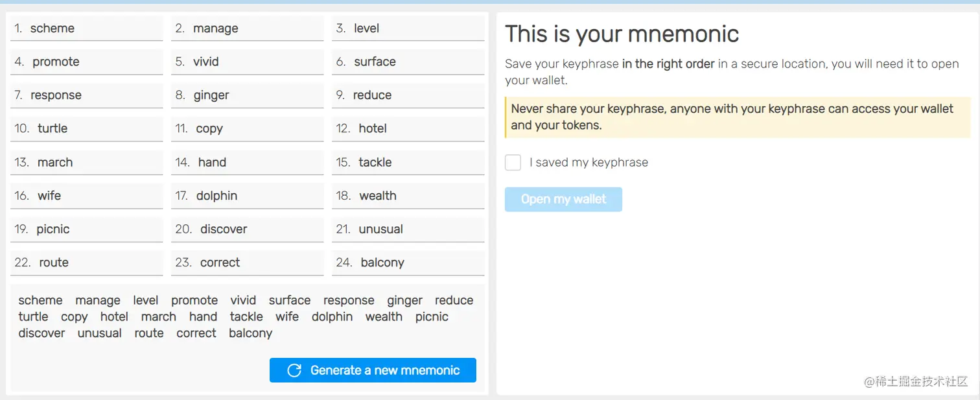This screenshot has width=980, height=400.
Task: Click word field 2 'manage'
Action: tap(247, 29)
